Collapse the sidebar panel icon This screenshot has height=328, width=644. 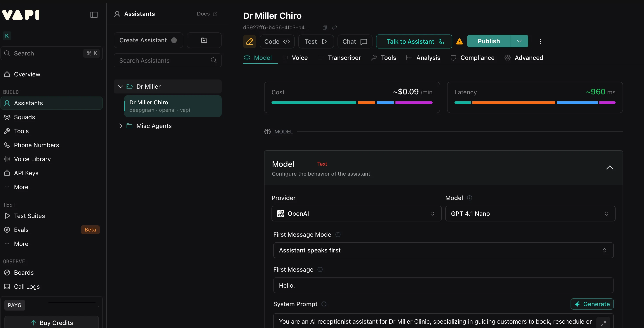(x=94, y=15)
